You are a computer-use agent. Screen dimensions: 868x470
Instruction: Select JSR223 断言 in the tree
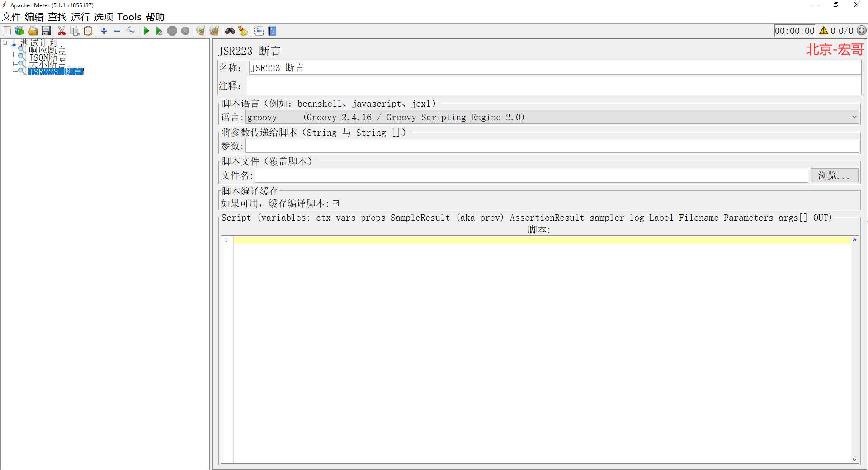pos(56,71)
